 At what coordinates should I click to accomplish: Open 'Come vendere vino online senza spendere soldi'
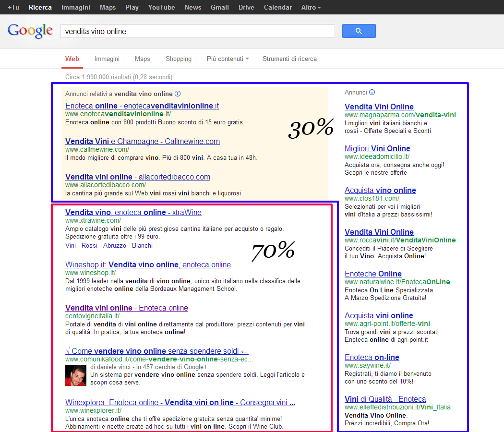[x=157, y=351]
